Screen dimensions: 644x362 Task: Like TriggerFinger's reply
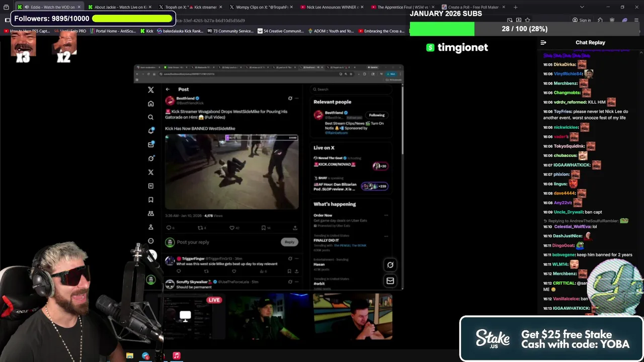tap(234, 271)
